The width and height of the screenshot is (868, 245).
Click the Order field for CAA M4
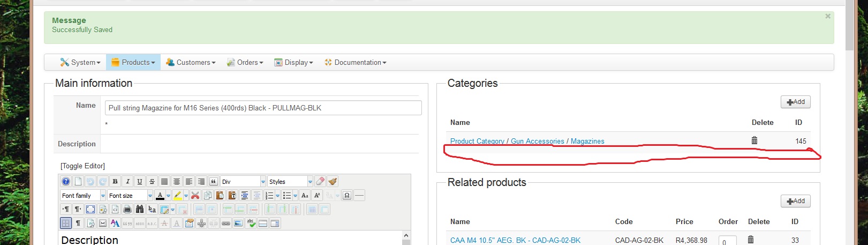pyautogui.click(x=728, y=241)
